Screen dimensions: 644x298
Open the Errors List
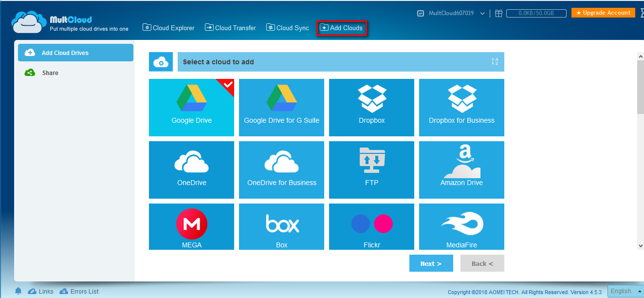(79, 291)
